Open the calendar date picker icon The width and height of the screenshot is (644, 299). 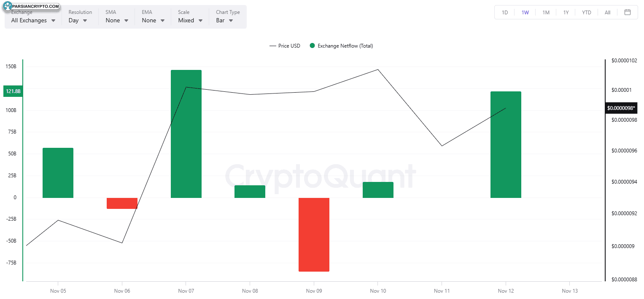pyautogui.click(x=628, y=12)
